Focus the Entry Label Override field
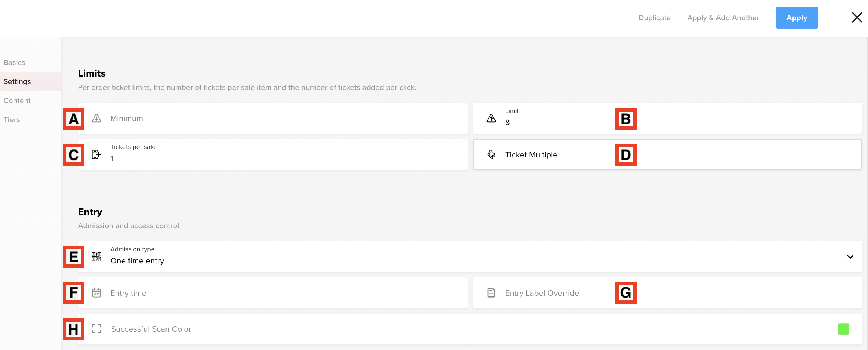 (x=667, y=293)
